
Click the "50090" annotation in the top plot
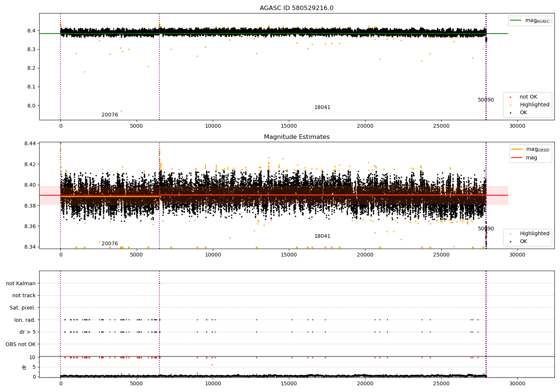pyautogui.click(x=486, y=100)
